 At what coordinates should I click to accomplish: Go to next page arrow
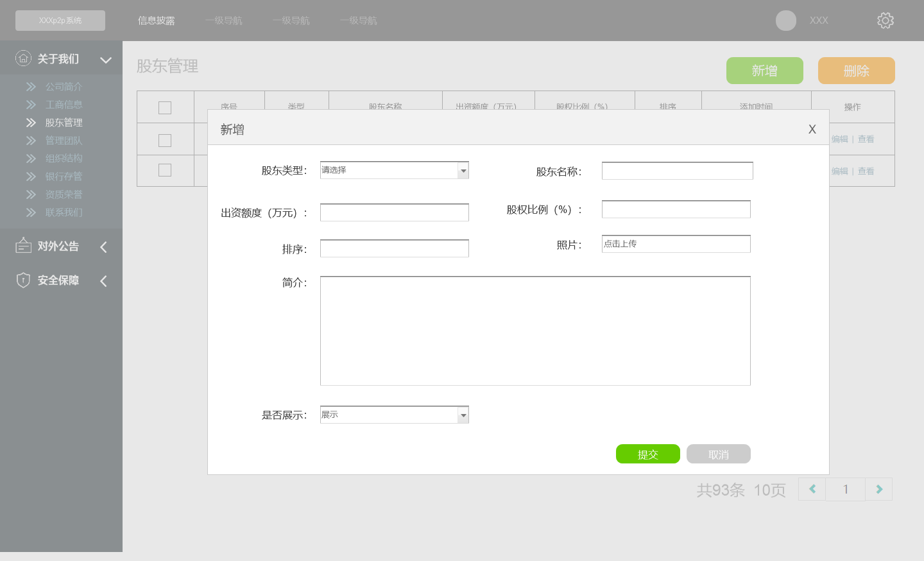[x=879, y=489]
